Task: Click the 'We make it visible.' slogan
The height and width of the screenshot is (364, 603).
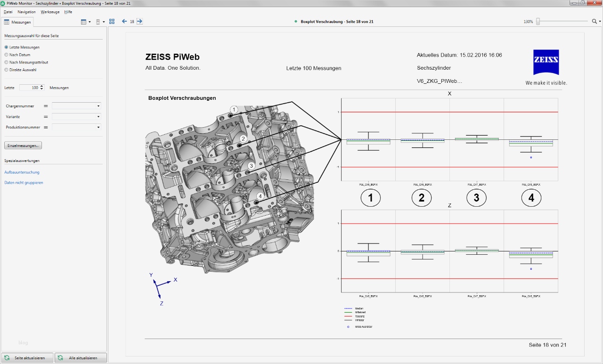Action: 546,83
